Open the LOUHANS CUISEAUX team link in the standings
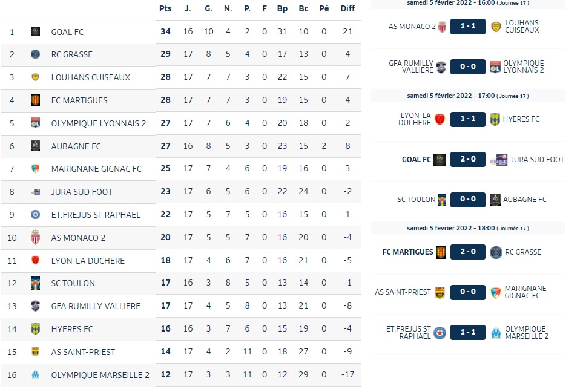Image resolution: width=583 pixels, height=392 pixels. 91,77
